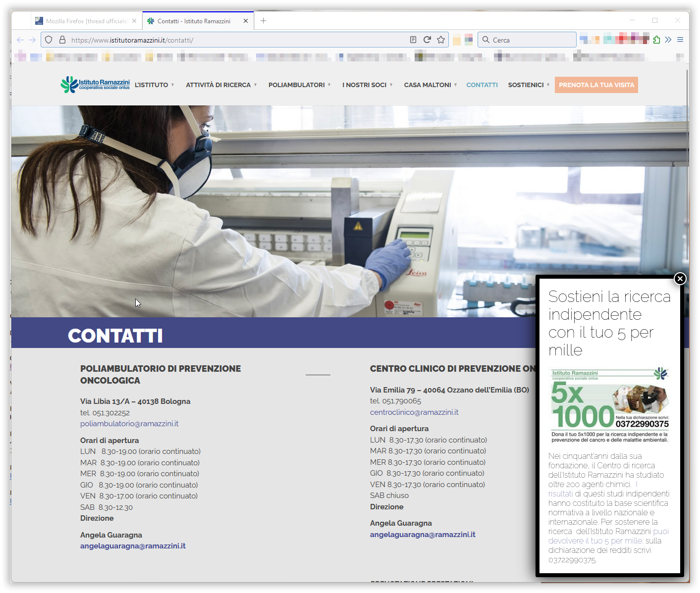Image resolution: width=700 pixels, height=593 pixels.
Task: Click the site security padlock icon
Action: pos(62,40)
